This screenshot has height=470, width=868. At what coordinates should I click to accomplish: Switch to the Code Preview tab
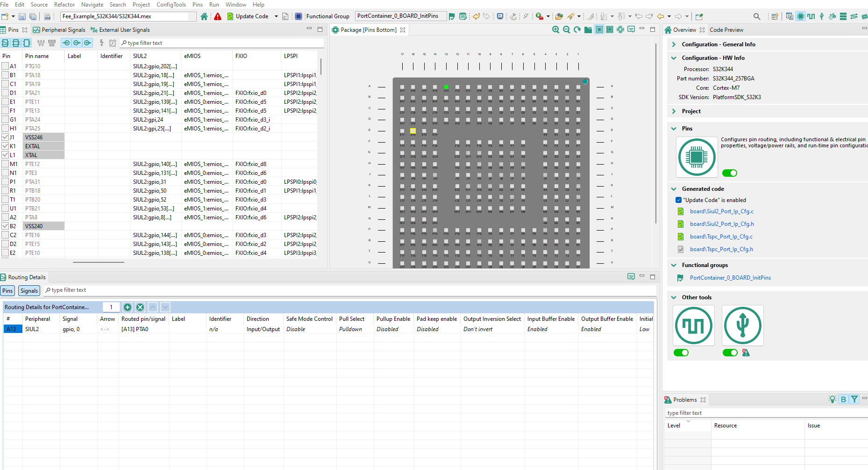coord(726,30)
